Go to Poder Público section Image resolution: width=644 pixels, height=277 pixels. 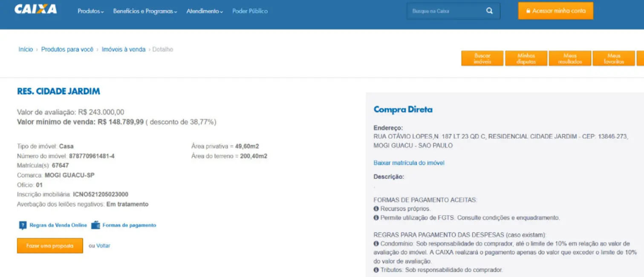pyautogui.click(x=250, y=11)
